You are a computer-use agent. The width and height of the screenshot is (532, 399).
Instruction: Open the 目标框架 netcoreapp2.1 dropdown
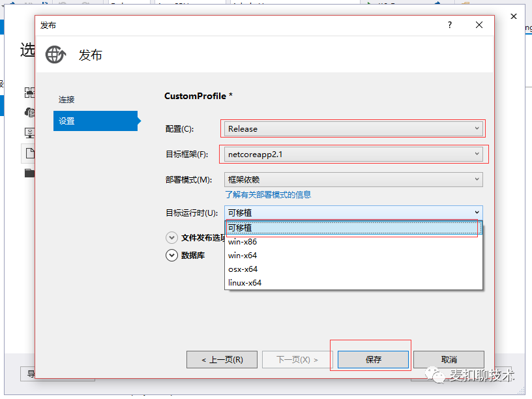tap(353, 155)
